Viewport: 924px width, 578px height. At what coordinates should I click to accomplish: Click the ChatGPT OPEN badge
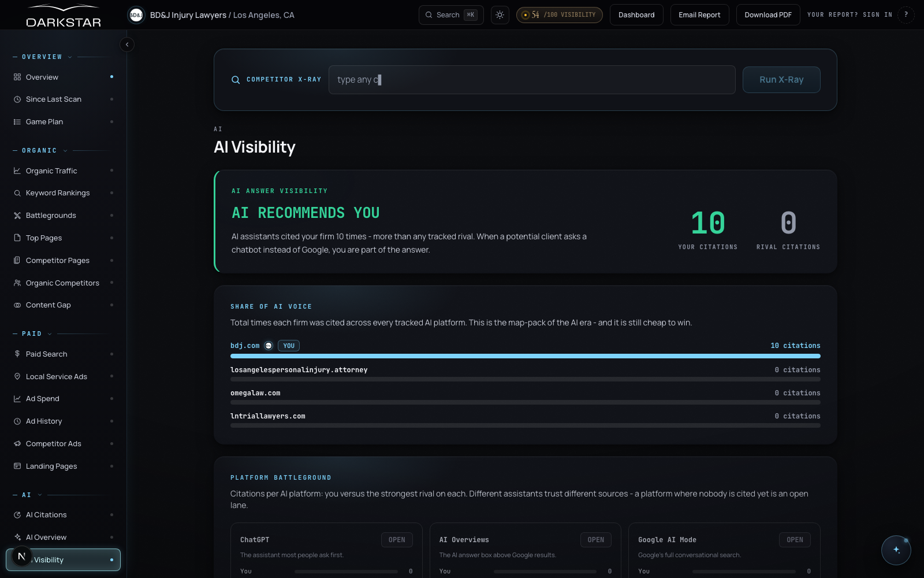point(397,540)
